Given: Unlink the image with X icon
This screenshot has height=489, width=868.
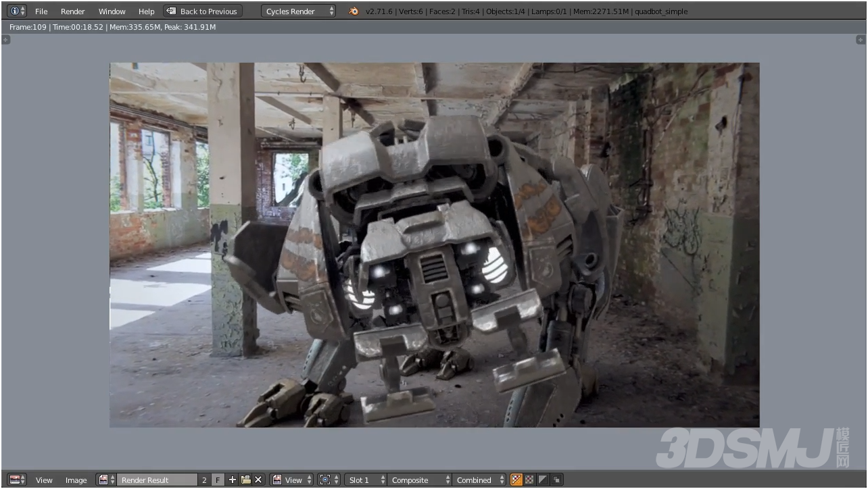Looking at the screenshot, I should pos(258,480).
